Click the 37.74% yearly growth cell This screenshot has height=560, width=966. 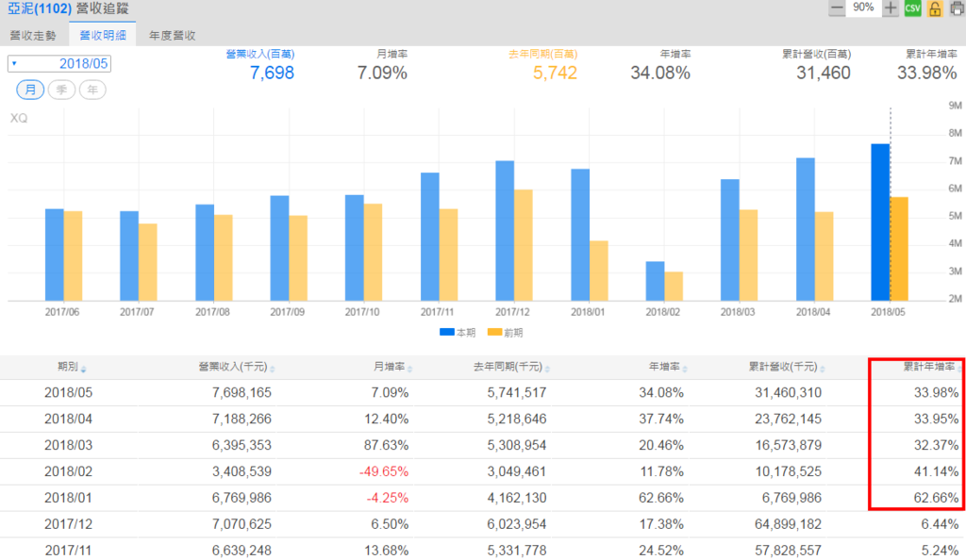click(661, 420)
